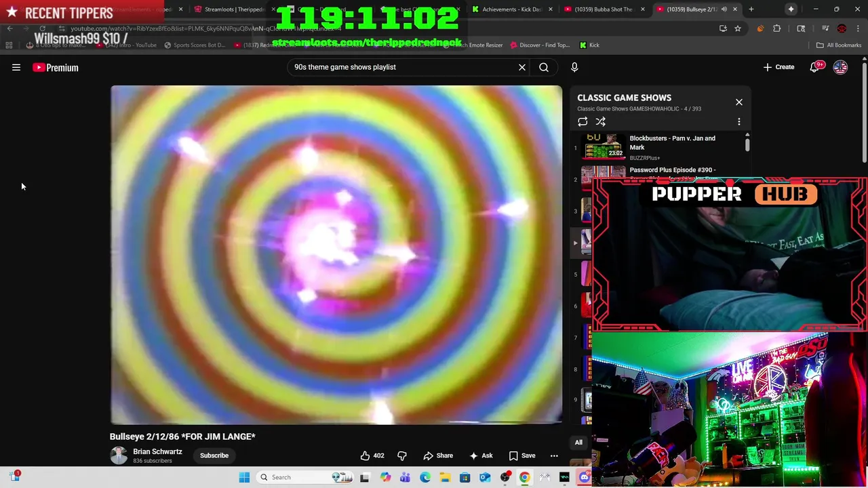Open YouTube notifications bell
868x488 pixels.
pyautogui.click(x=814, y=67)
